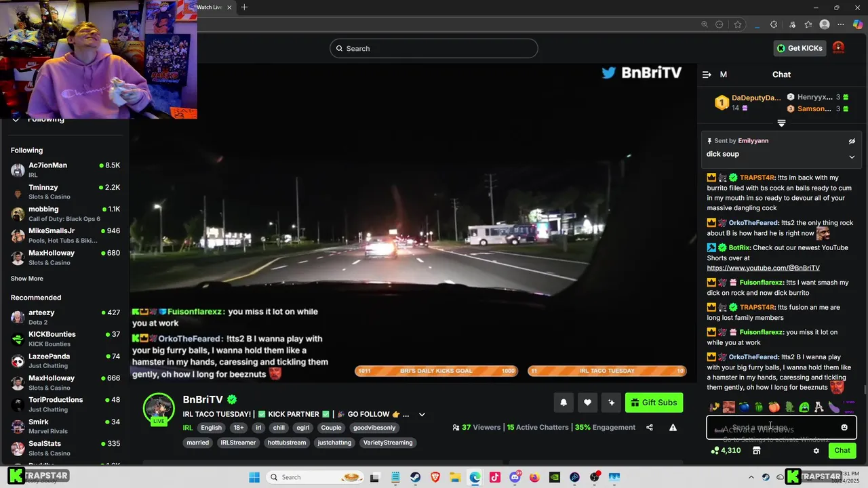
Task: Open the user avatar menu beside Get KICKs
Action: (839, 48)
